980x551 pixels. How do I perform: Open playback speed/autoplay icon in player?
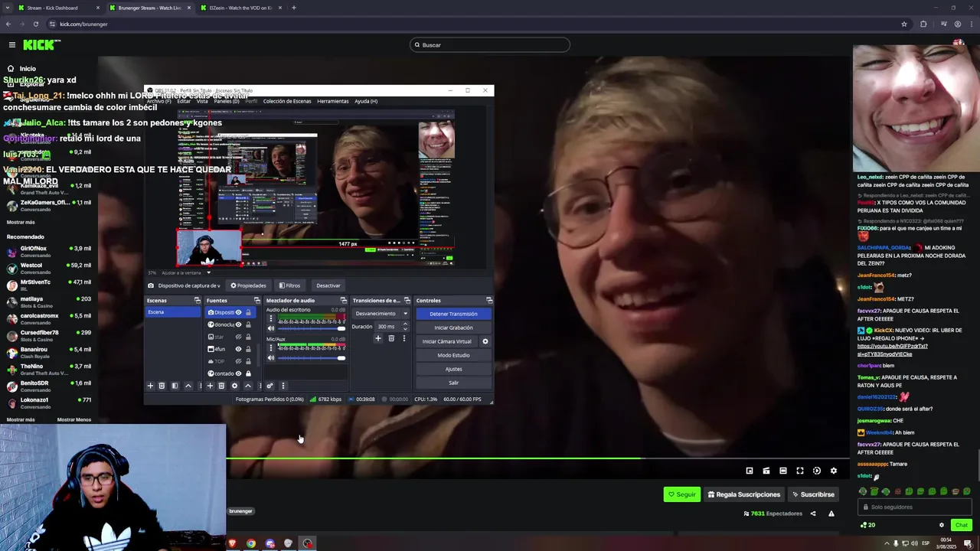pyautogui.click(x=817, y=471)
